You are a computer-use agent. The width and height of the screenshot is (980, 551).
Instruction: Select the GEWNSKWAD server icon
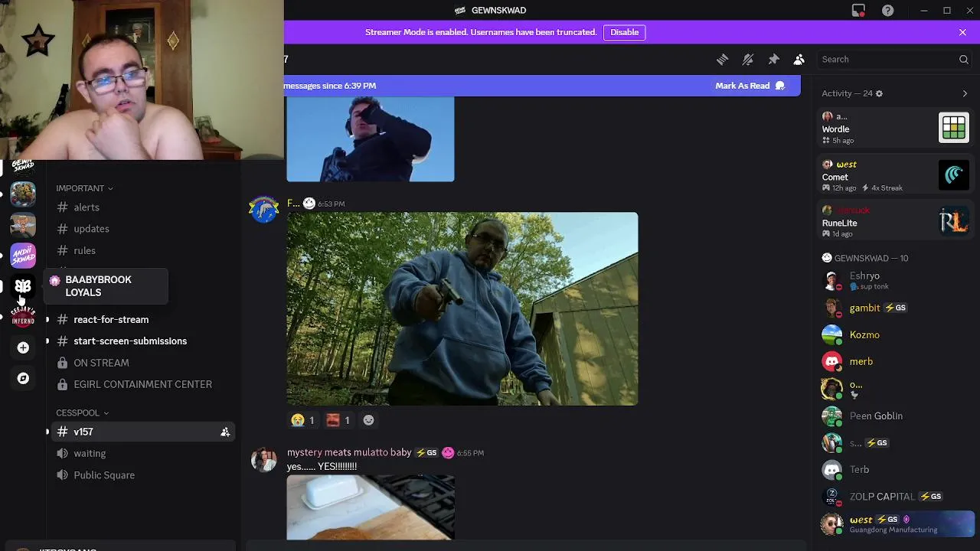(23, 166)
